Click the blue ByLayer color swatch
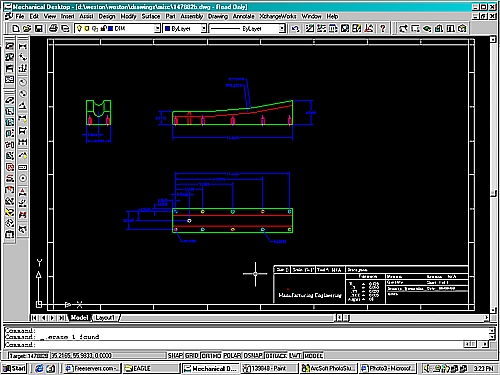Viewport: 500px width, 375px height. (x=168, y=29)
